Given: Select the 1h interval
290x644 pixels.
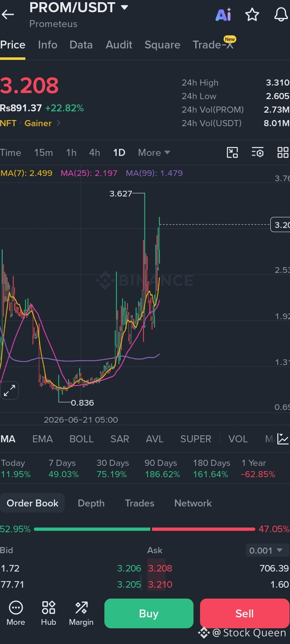Looking at the screenshot, I should (71, 152).
